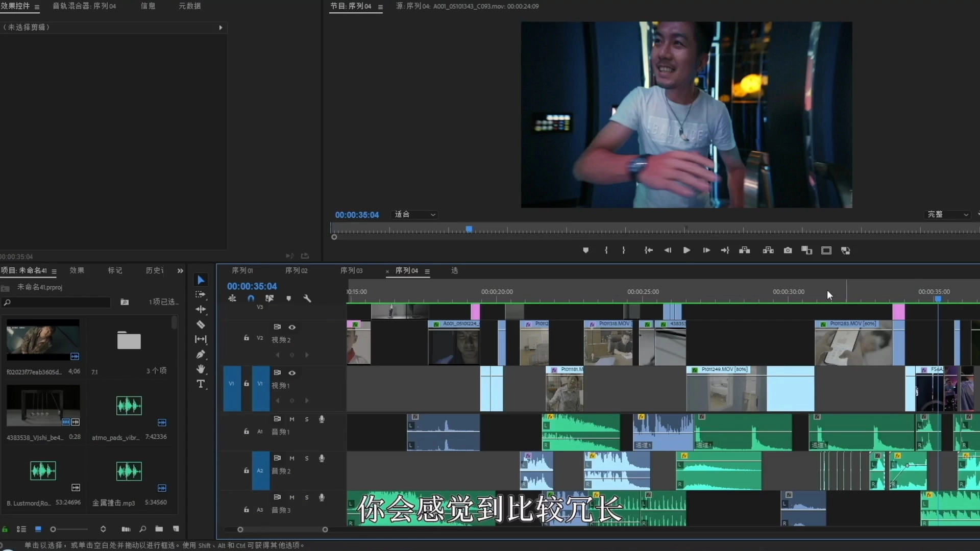Expand project panel overflow chevron

pyautogui.click(x=180, y=271)
